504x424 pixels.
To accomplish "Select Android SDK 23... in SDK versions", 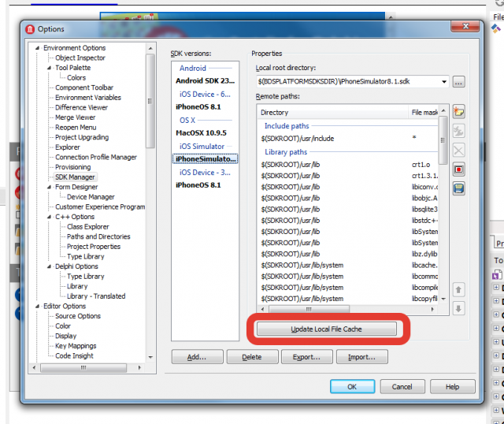I will point(205,80).
